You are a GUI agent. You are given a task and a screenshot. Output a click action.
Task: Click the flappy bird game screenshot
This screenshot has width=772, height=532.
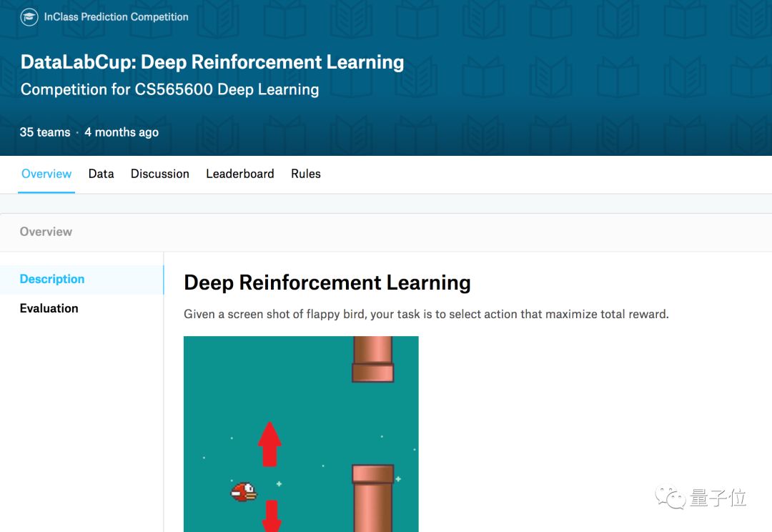click(x=301, y=434)
